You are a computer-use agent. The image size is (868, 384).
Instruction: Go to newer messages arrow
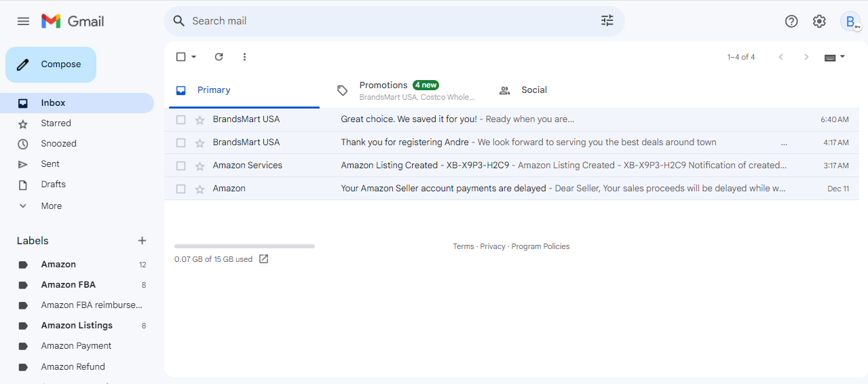[x=780, y=57]
